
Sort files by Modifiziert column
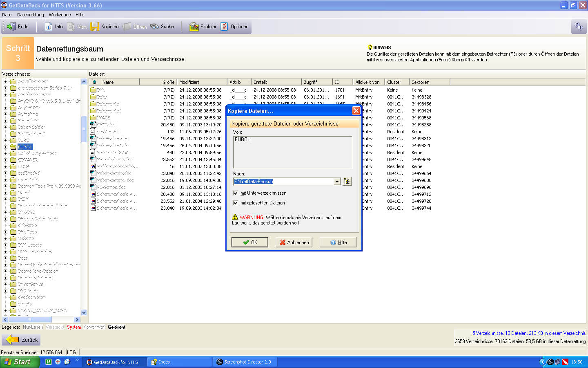pyautogui.click(x=202, y=82)
